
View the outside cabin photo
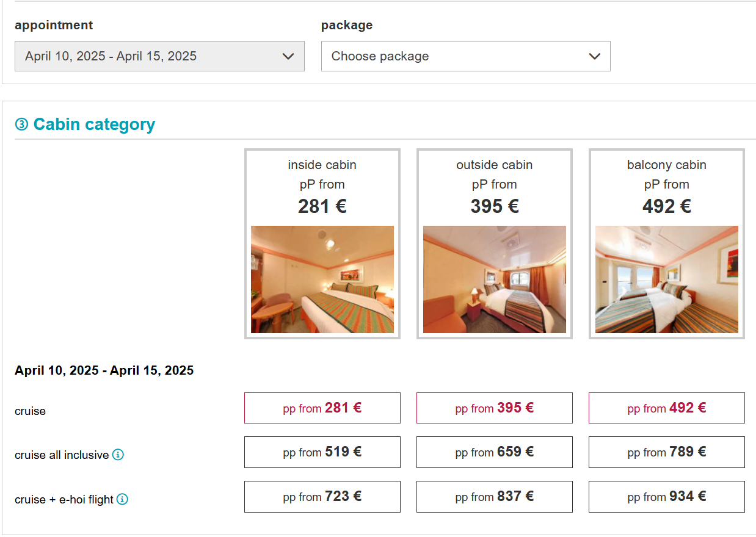coord(495,279)
